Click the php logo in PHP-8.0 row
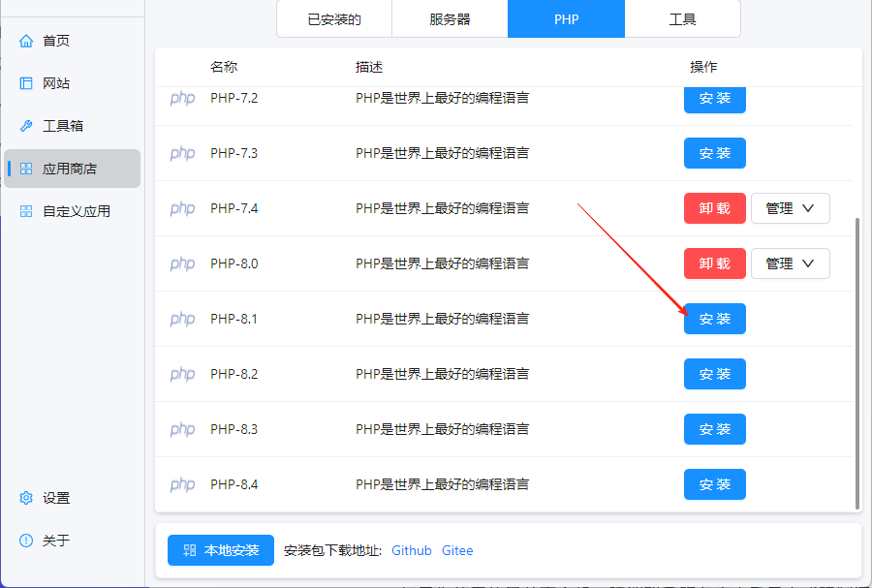The image size is (872, 588). [x=182, y=264]
